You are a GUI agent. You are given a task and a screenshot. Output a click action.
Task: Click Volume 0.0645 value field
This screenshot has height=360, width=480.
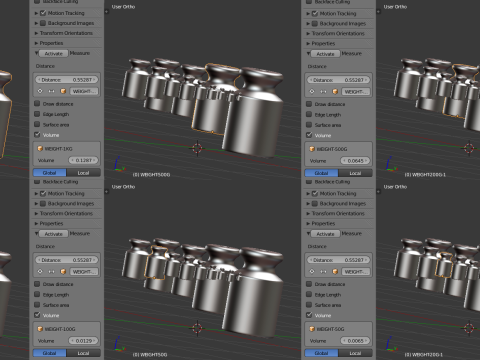point(355,161)
